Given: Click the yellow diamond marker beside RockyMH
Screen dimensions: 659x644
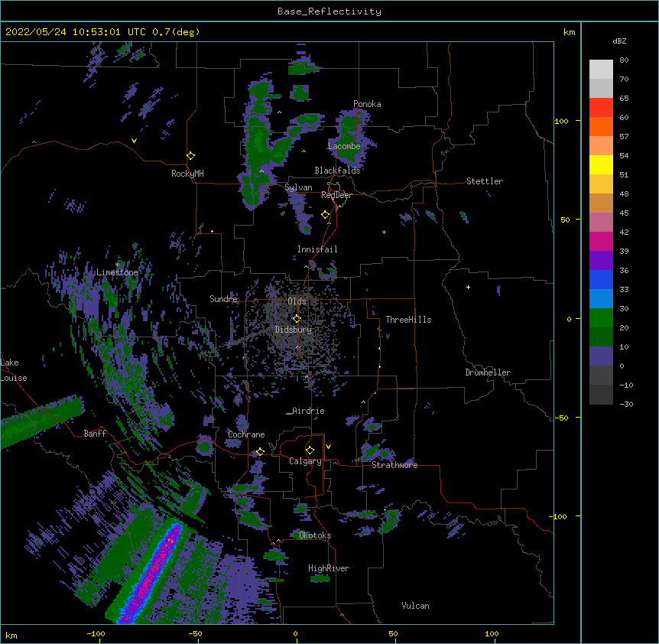Looking at the screenshot, I should pyautogui.click(x=191, y=156).
